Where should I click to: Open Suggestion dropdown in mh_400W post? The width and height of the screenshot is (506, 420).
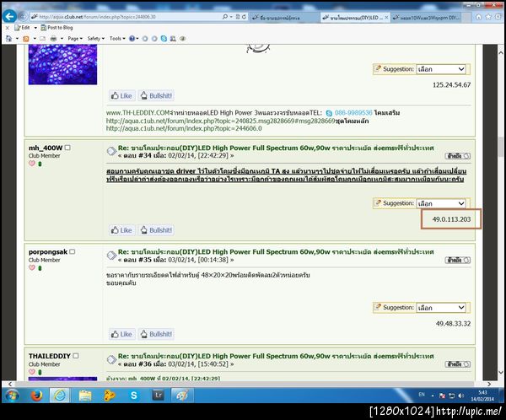441,203
